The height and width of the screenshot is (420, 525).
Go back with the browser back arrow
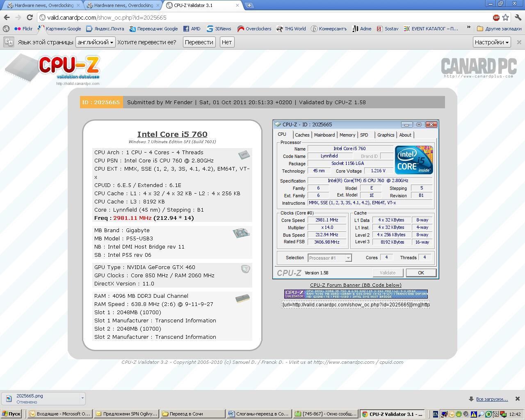(7, 17)
